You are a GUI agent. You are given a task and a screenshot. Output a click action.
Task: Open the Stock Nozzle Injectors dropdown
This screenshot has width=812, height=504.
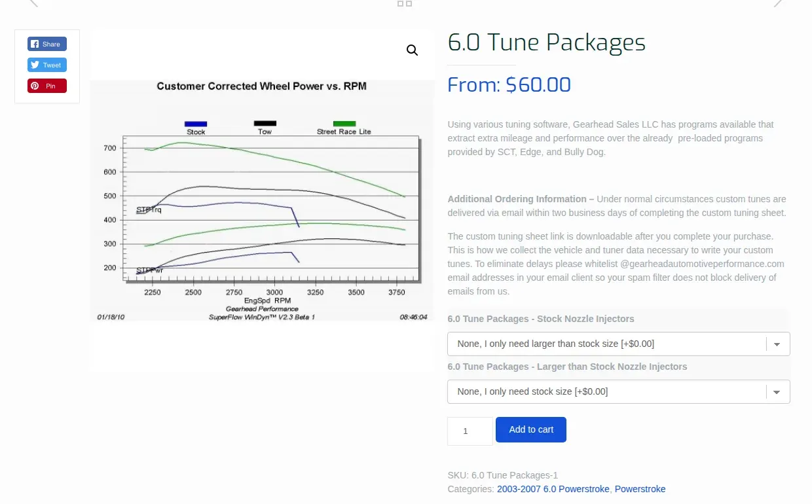[619, 344]
